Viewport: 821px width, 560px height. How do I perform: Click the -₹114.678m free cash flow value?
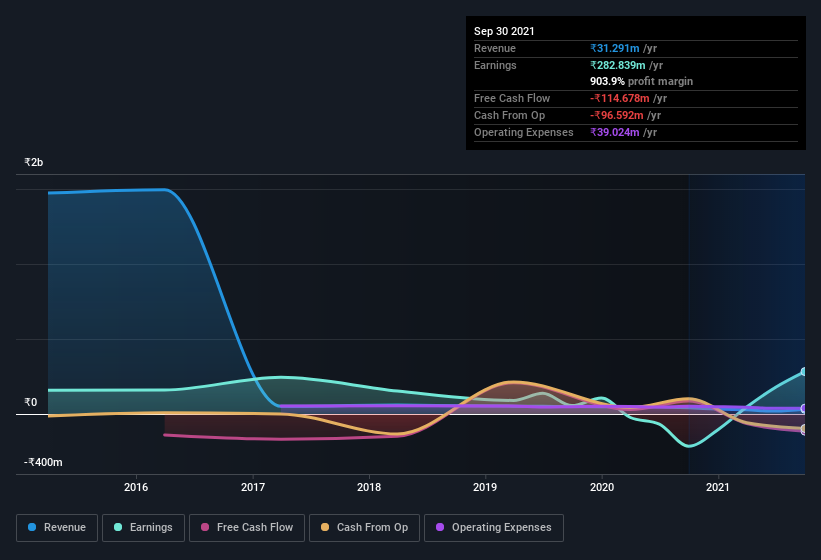point(620,98)
